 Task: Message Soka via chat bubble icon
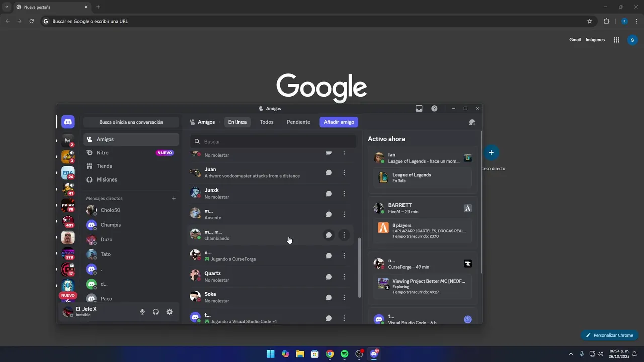point(329,297)
